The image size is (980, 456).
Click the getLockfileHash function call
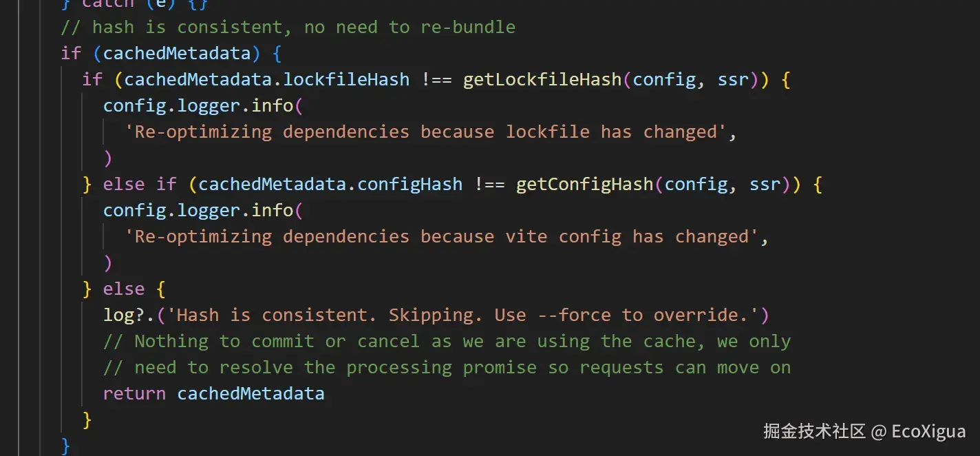[x=542, y=79]
